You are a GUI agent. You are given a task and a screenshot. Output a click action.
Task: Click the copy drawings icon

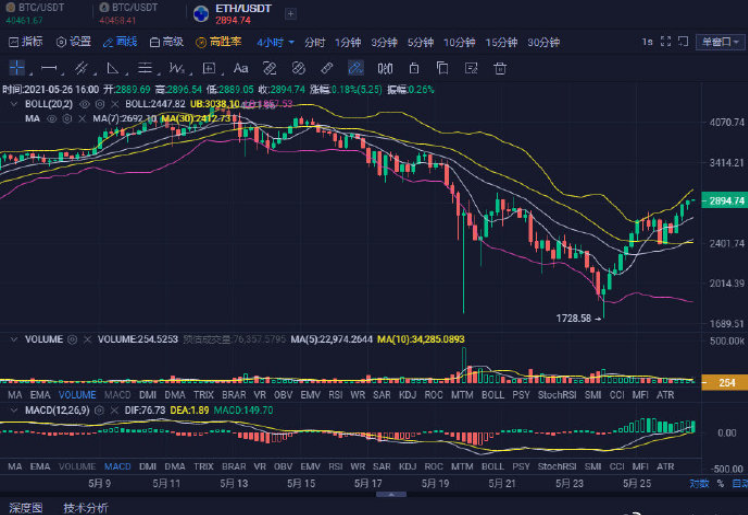pyautogui.click(x=442, y=68)
